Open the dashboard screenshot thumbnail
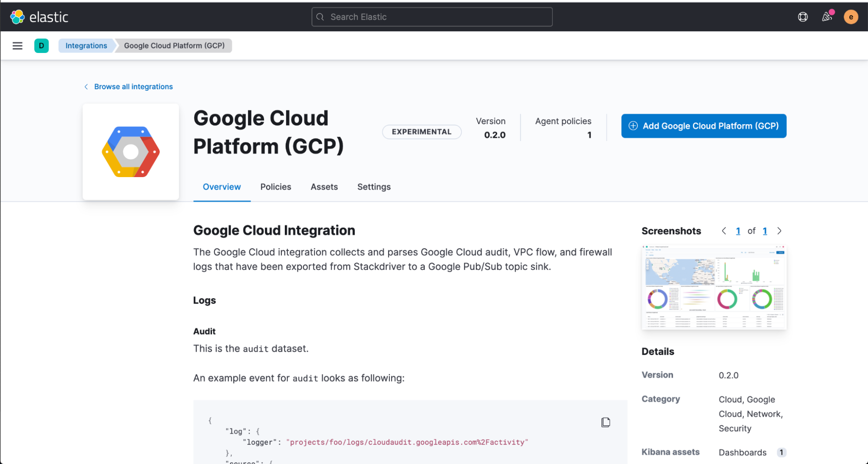The image size is (868, 464). 714,287
